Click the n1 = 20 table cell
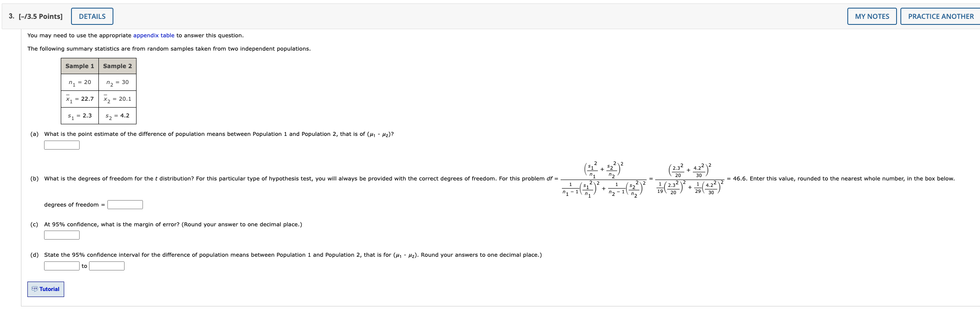This screenshot has width=980, height=312. [x=80, y=82]
